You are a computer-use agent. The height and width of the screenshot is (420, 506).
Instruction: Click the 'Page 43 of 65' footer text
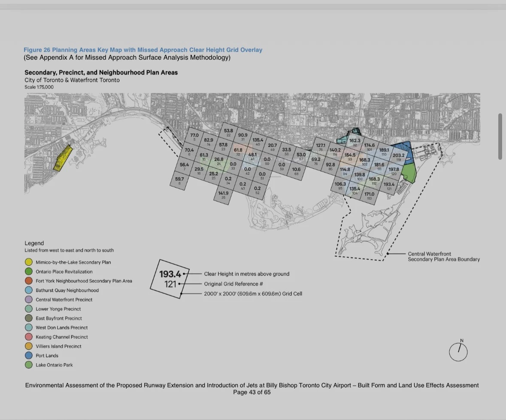tap(252, 392)
